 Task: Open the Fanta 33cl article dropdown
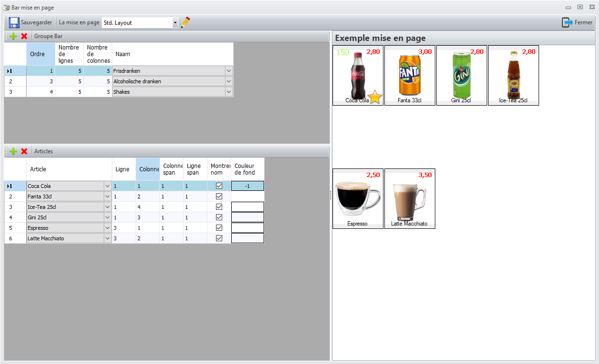(x=108, y=197)
